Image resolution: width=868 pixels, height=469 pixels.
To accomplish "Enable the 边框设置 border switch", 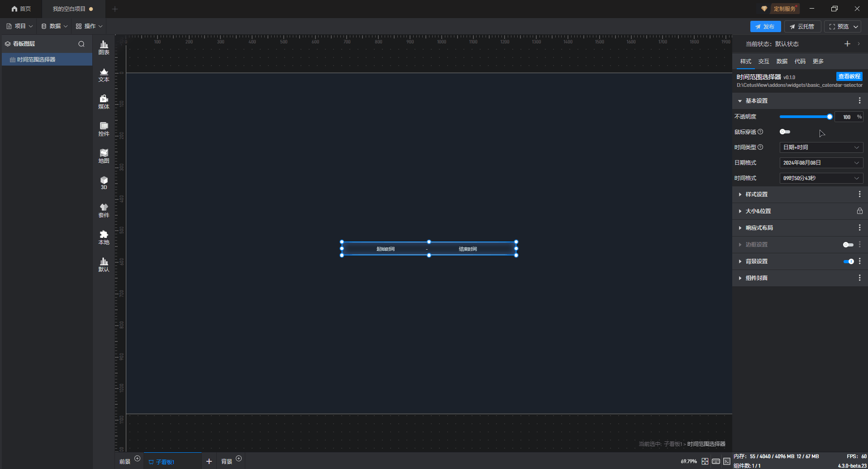I will pyautogui.click(x=848, y=245).
